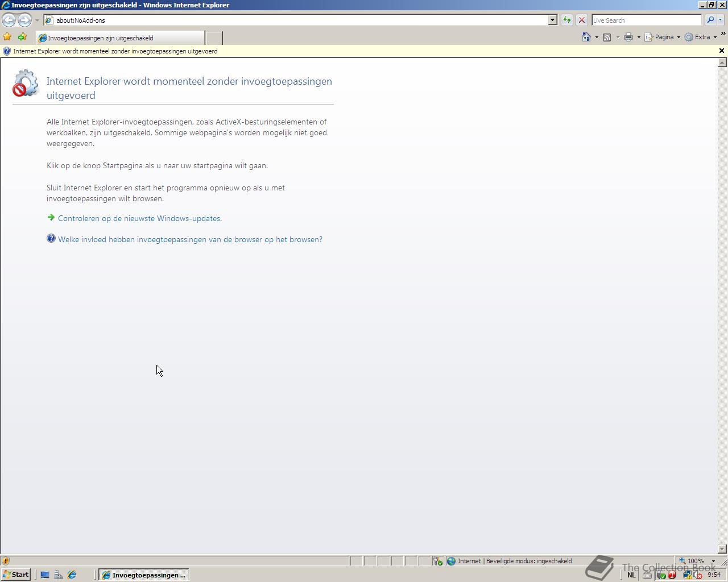Click Add to Favorites star icon
This screenshot has width=728, height=582.
pyautogui.click(x=22, y=37)
